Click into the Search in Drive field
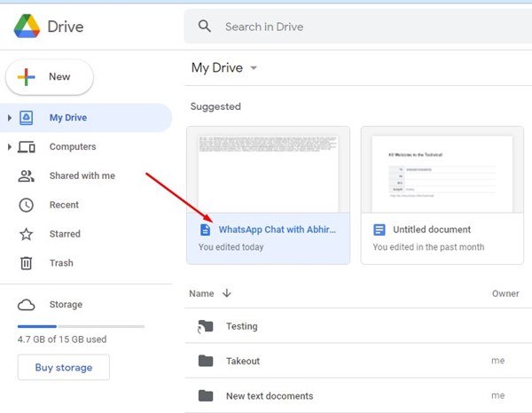This screenshot has height=413, width=532. click(358, 27)
